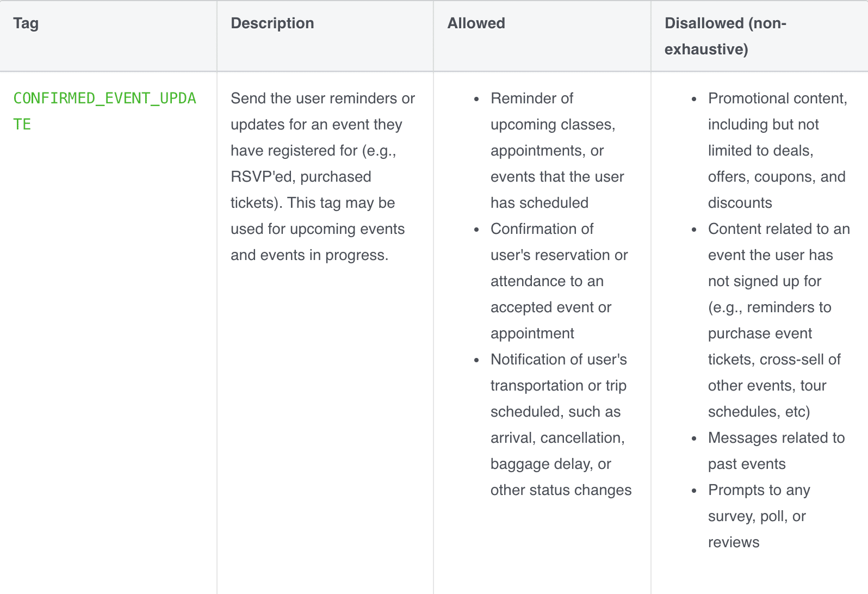The image size is (868, 594).
Task: Click the phrase 'baggage delay, or'
Action: pyautogui.click(x=550, y=463)
